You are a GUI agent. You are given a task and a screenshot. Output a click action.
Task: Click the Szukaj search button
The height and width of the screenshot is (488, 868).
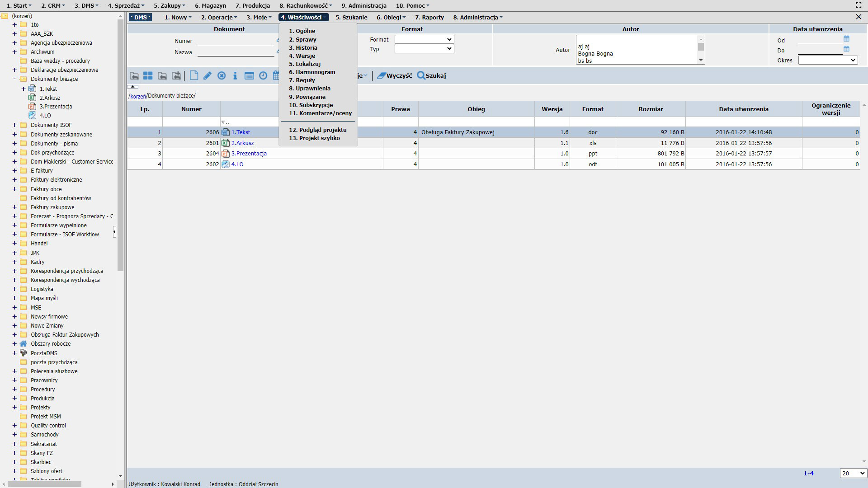tap(431, 76)
